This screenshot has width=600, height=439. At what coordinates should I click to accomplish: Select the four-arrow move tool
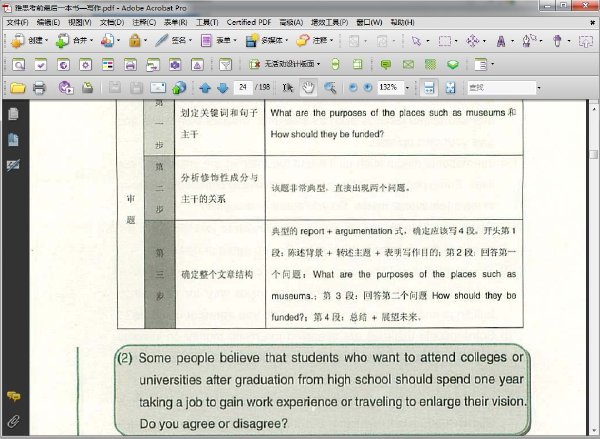[x=473, y=41]
